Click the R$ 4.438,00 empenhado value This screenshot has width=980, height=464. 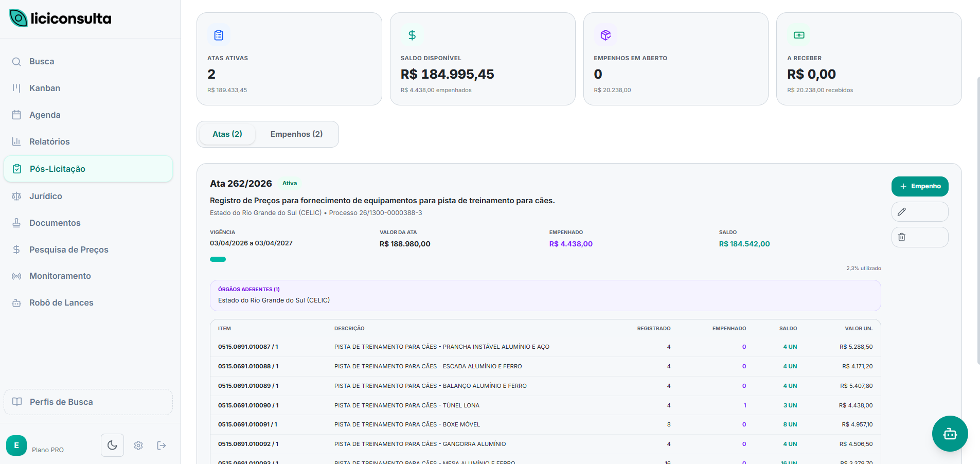tap(571, 244)
